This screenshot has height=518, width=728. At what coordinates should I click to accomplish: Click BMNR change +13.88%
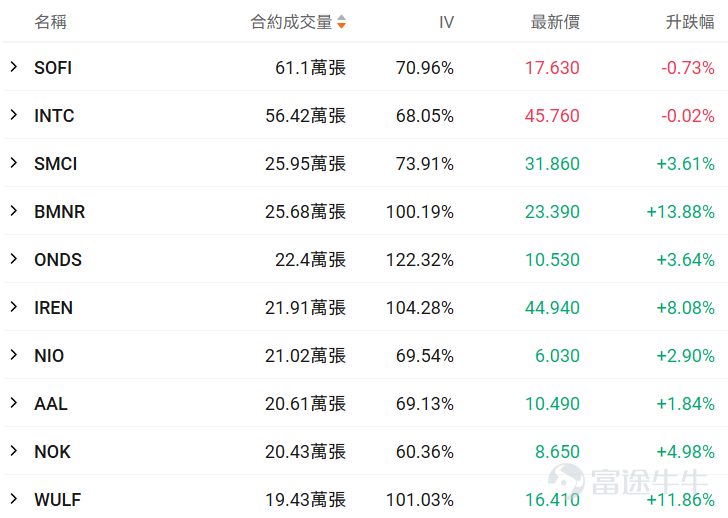[x=681, y=212]
